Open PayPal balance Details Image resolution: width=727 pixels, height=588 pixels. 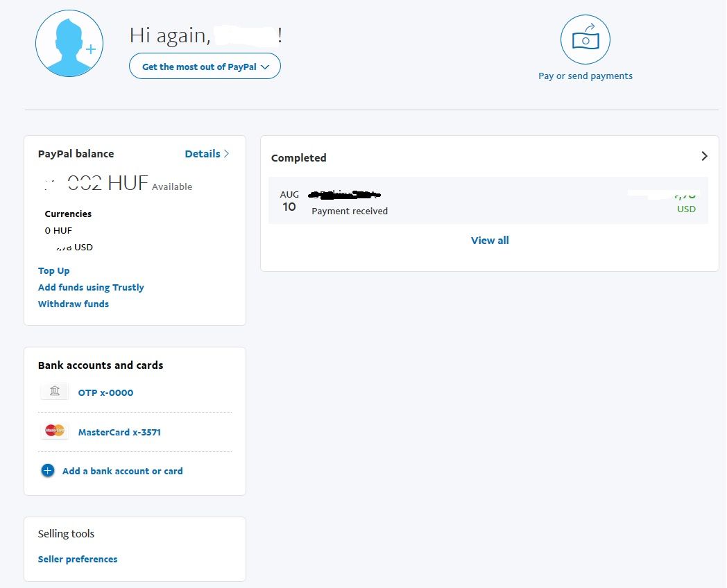pos(207,154)
